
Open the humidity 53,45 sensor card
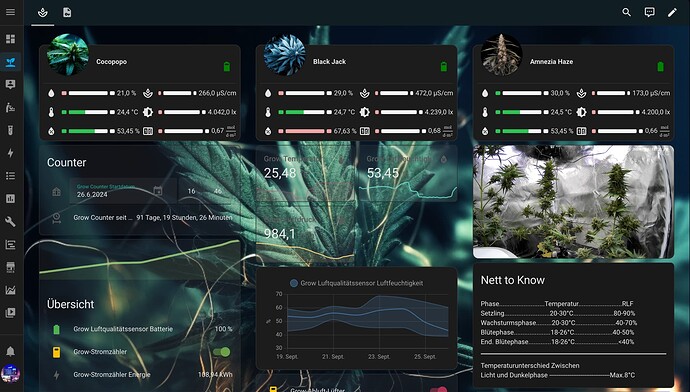[407, 174]
